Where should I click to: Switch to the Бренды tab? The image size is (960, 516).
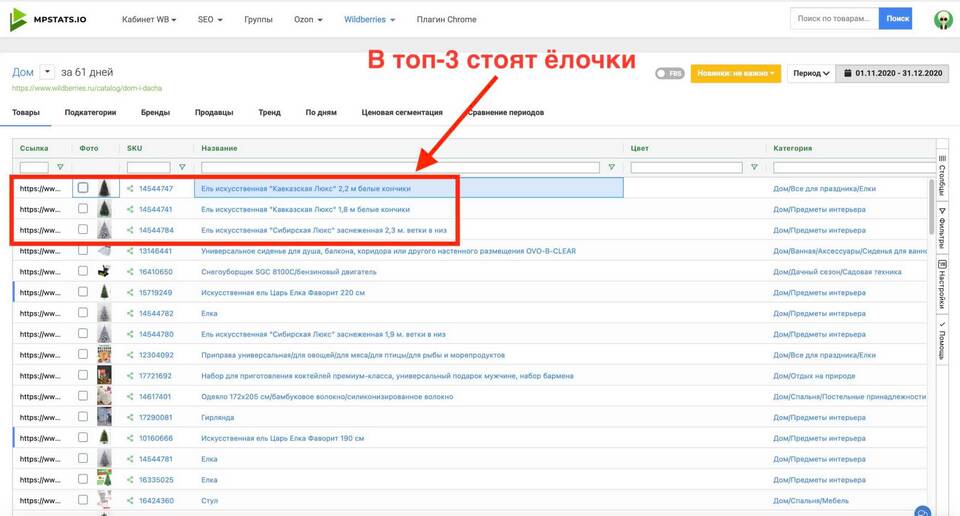(x=155, y=113)
